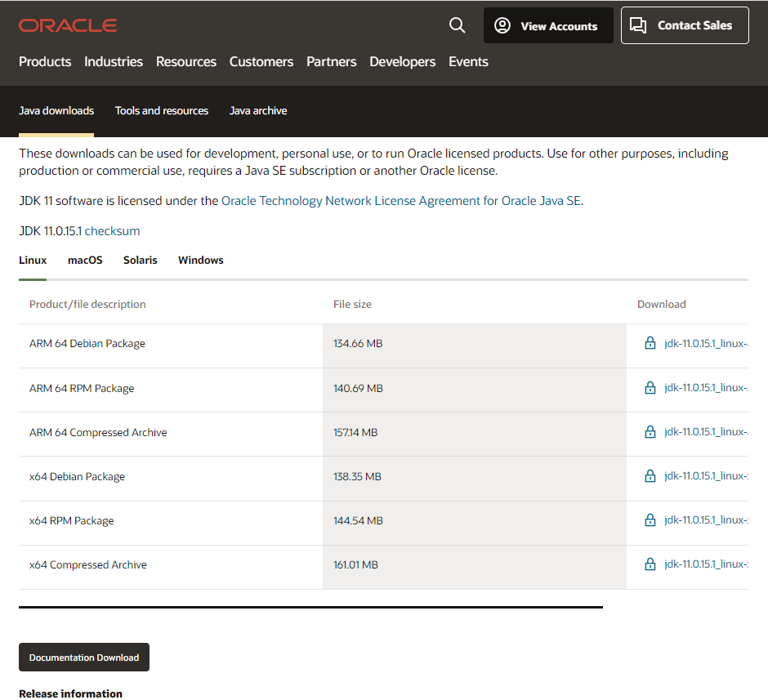Click the Product/file description column header
Image resolution: width=768 pixels, height=700 pixels.
87,304
